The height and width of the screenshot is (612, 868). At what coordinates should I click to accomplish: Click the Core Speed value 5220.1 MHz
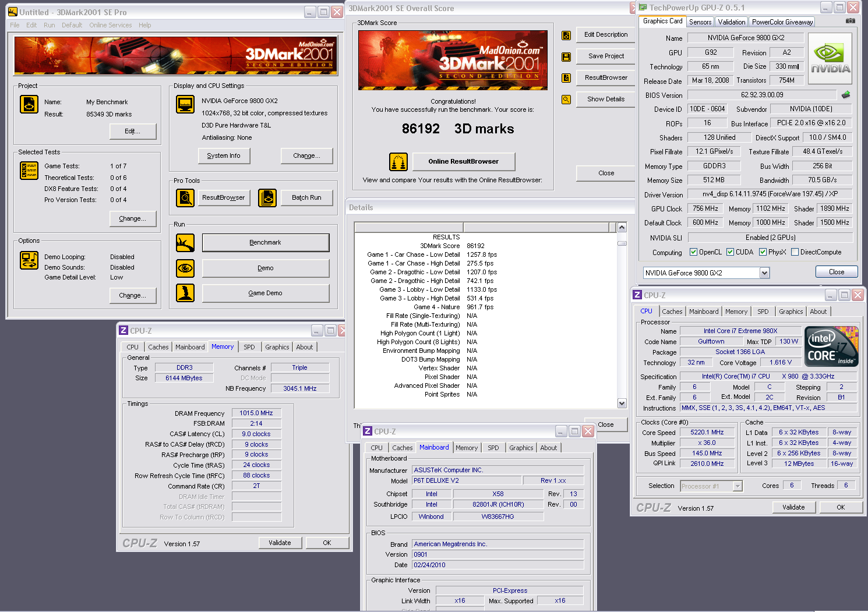pyautogui.click(x=707, y=432)
